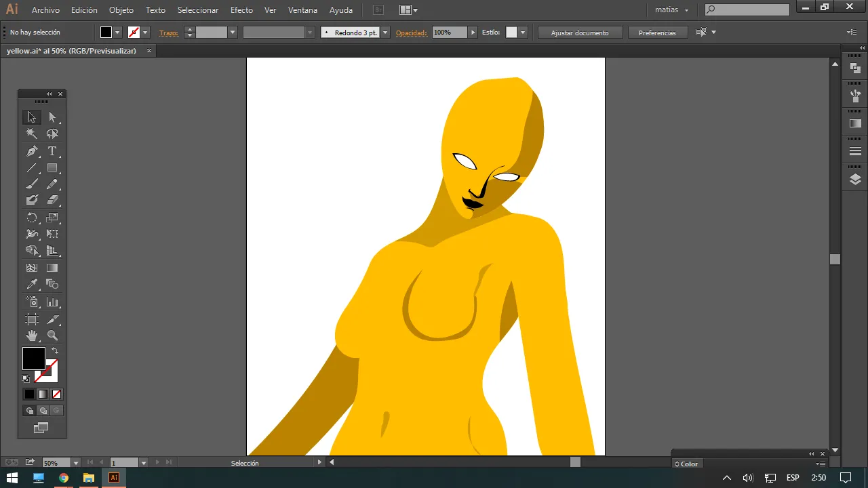Select the Line Segment tool
868x488 pixels.
tap(32, 167)
